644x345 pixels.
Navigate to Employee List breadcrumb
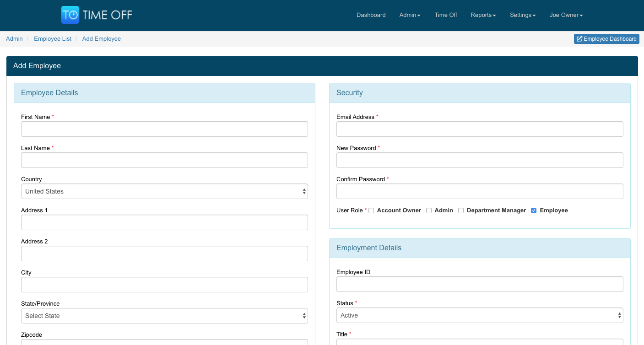pyautogui.click(x=53, y=39)
